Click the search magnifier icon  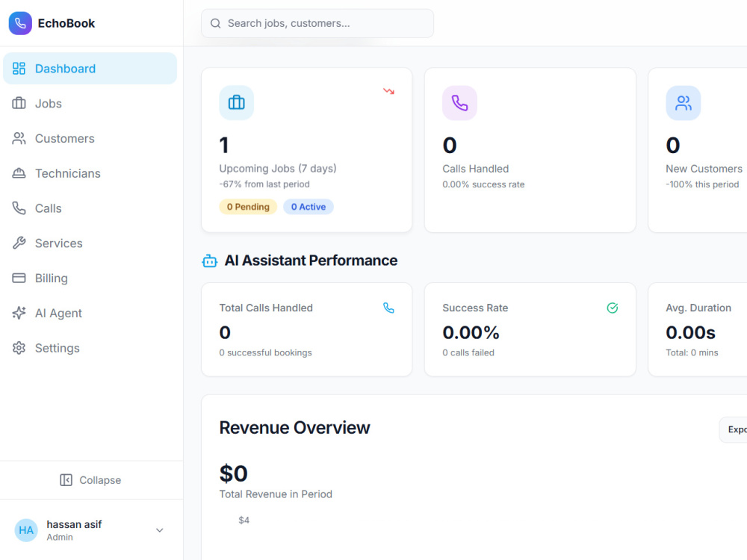coord(215,23)
